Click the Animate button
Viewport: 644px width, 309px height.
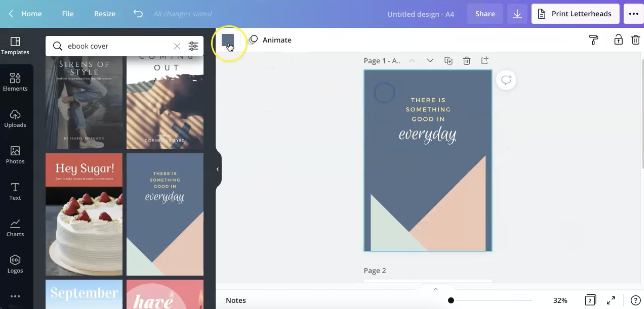tap(270, 40)
